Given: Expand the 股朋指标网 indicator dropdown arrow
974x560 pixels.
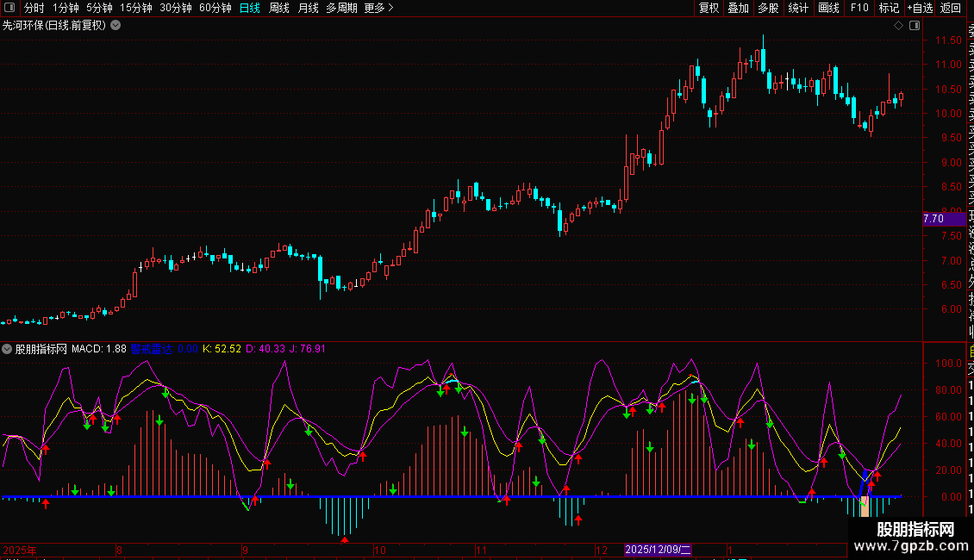Looking at the screenshot, I should tap(8, 349).
